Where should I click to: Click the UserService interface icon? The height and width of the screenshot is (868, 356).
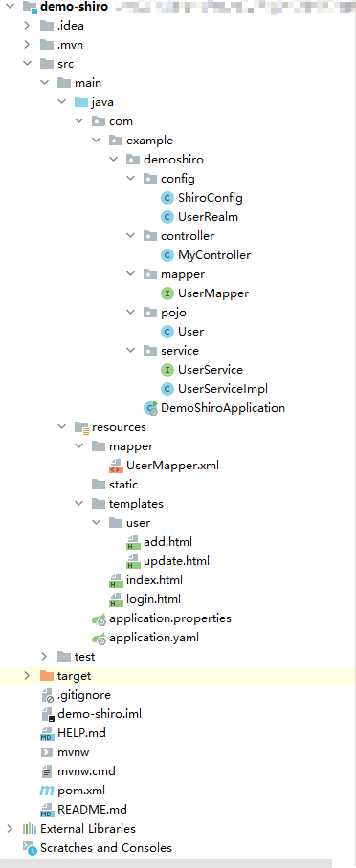tap(167, 370)
